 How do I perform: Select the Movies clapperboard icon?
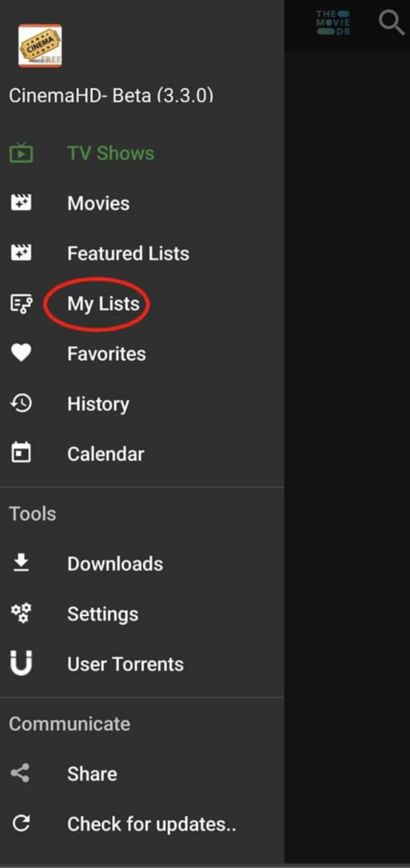click(21, 203)
